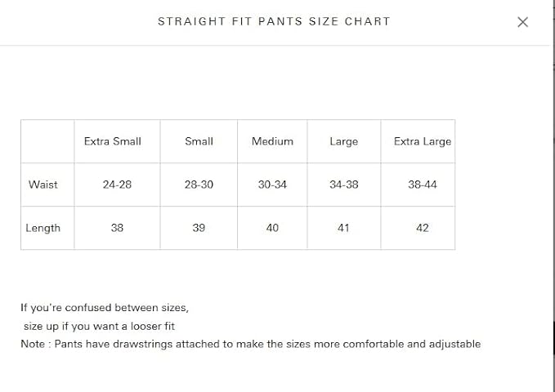The width and height of the screenshot is (555, 392).
Task: Select the 30-34 Medium waist value
Action: (x=272, y=185)
